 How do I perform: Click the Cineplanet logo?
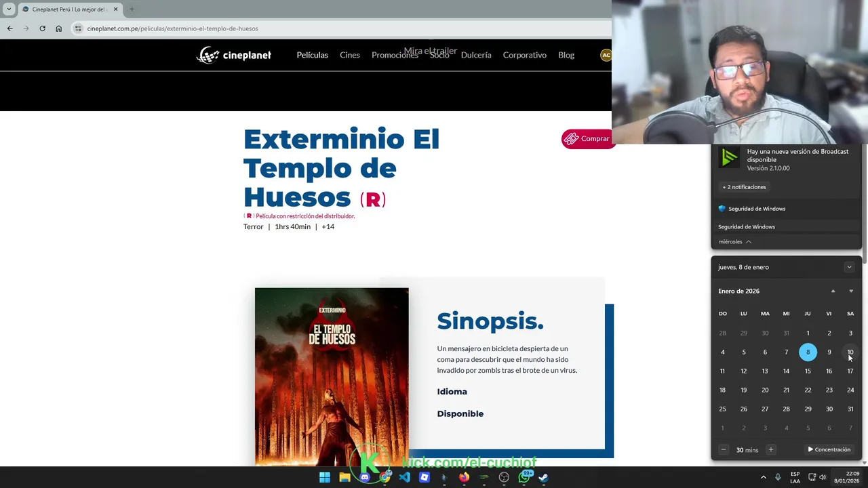coord(234,55)
